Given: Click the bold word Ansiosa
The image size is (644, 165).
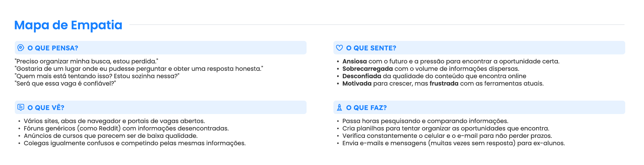Looking at the screenshot, I should coord(354,61).
